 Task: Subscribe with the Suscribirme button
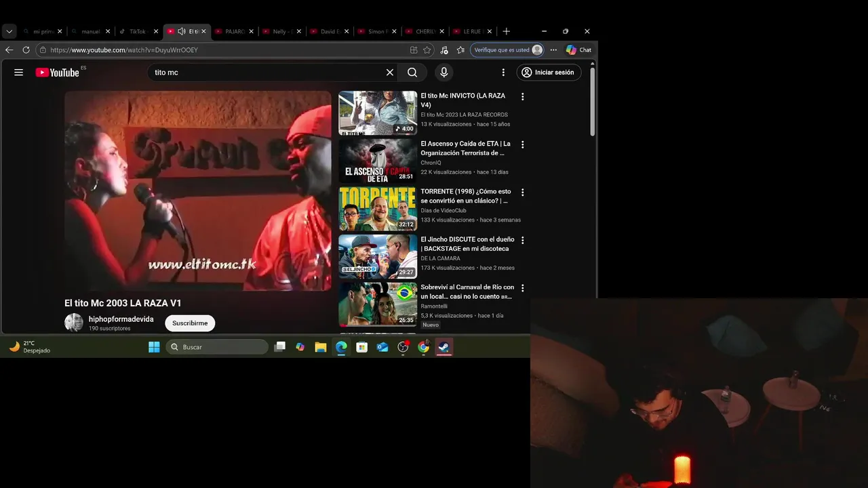tap(190, 323)
